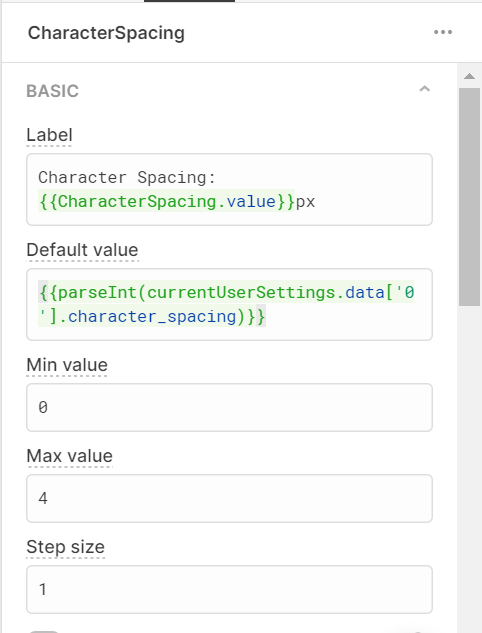This screenshot has width=482, height=633.
Task: Edit the Default value expression field
Action: (229, 304)
